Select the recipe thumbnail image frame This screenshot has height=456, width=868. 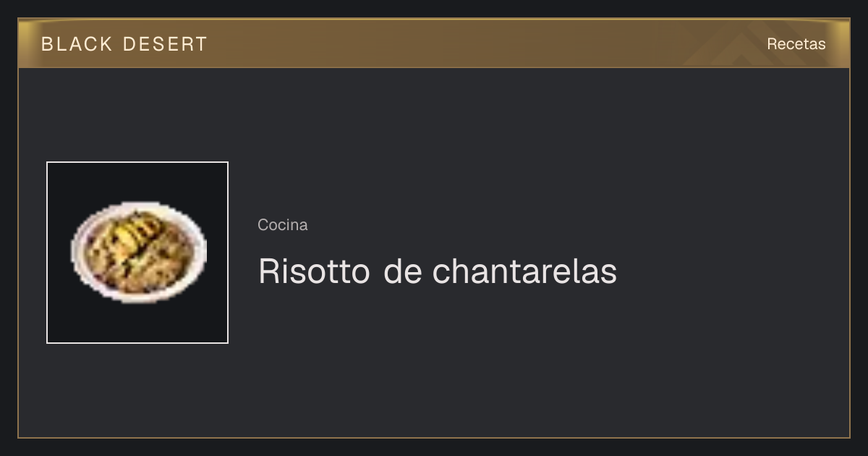[137, 253]
